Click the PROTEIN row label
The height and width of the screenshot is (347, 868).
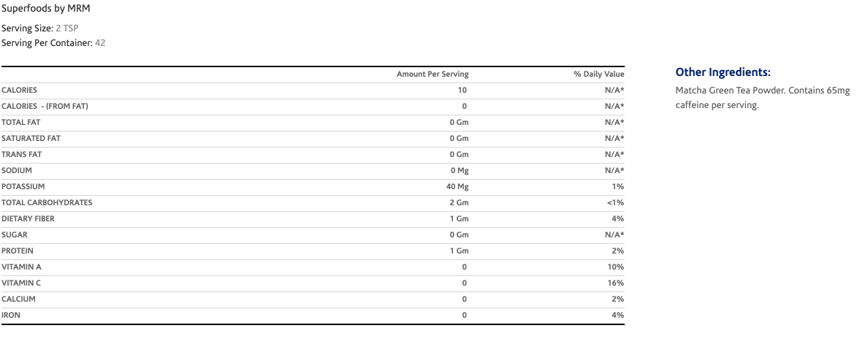click(18, 251)
